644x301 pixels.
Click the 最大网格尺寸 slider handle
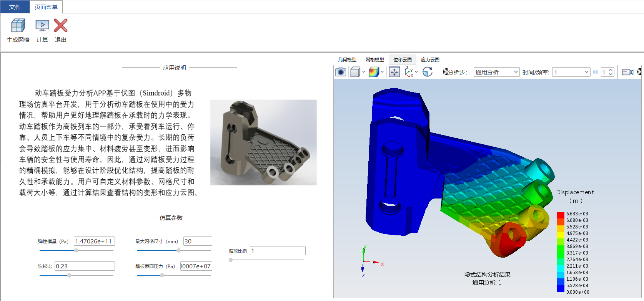tap(178, 250)
